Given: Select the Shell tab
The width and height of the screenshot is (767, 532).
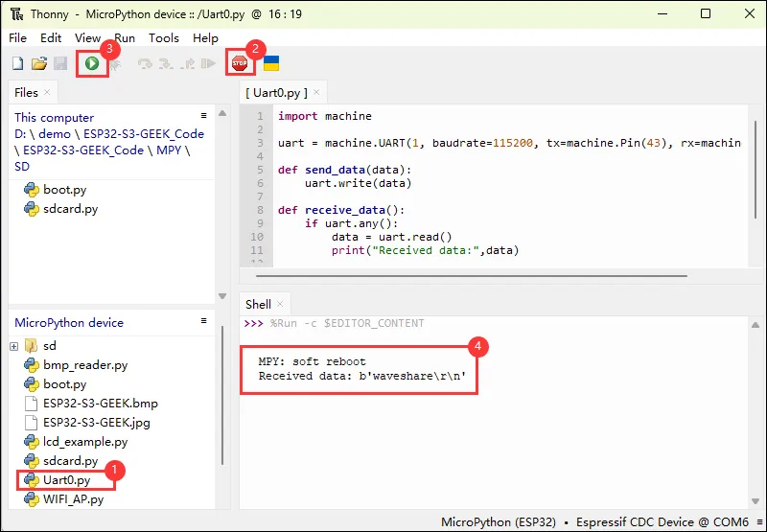Looking at the screenshot, I should click(258, 305).
